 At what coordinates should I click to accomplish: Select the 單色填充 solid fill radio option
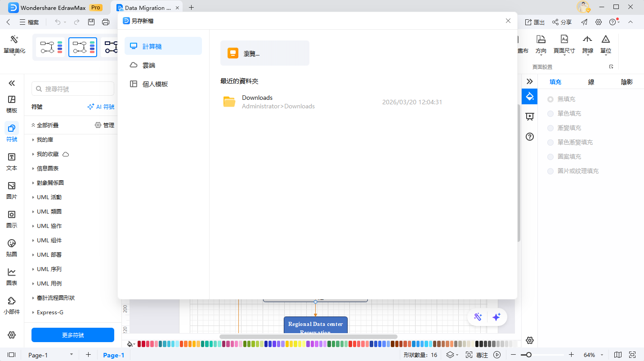[x=550, y=113]
